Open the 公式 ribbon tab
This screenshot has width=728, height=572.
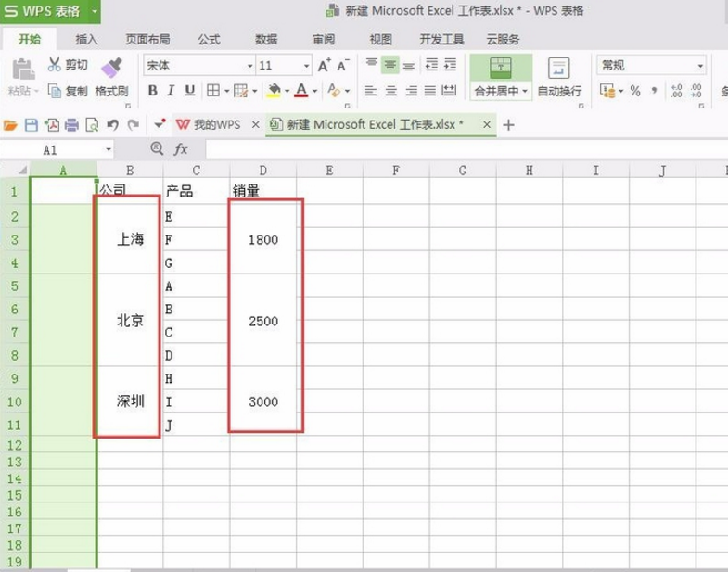click(x=209, y=39)
